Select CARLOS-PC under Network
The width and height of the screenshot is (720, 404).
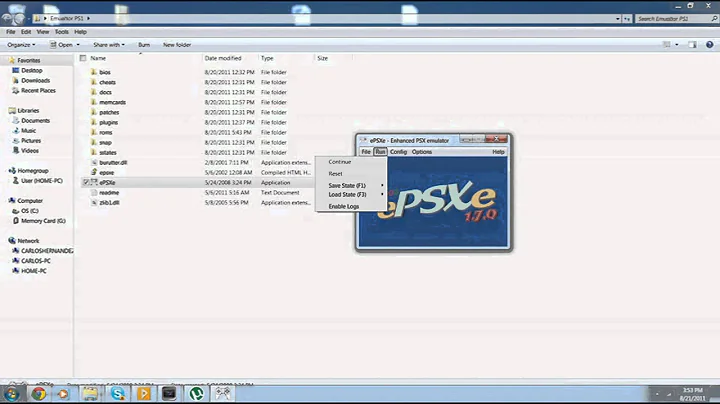36,261
